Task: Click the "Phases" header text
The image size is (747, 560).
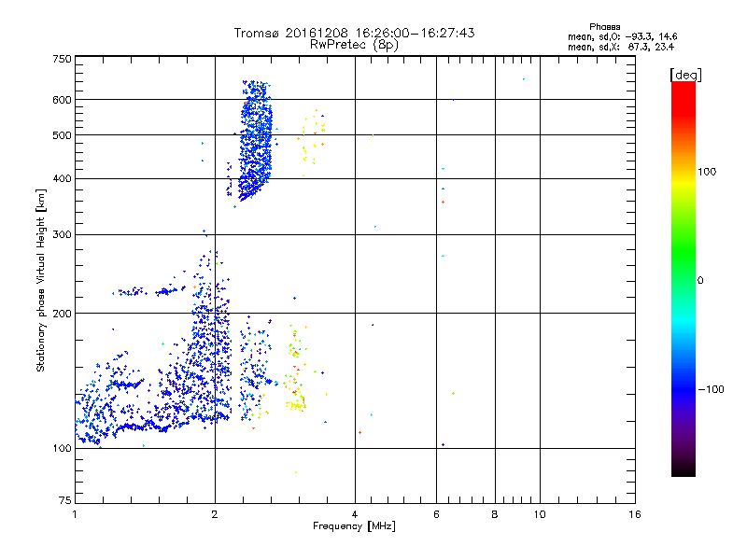Action: (x=604, y=27)
